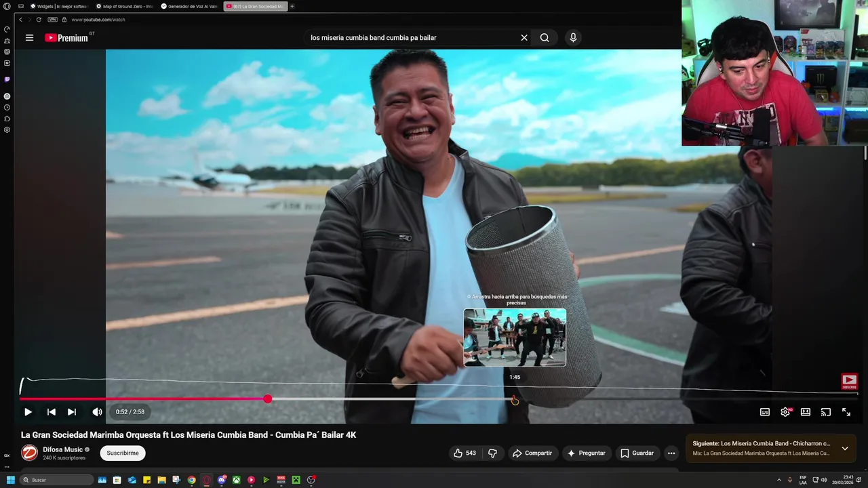Clear the YouTube search box text
This screenshot has width=868, height=488.
click(524, 38)
